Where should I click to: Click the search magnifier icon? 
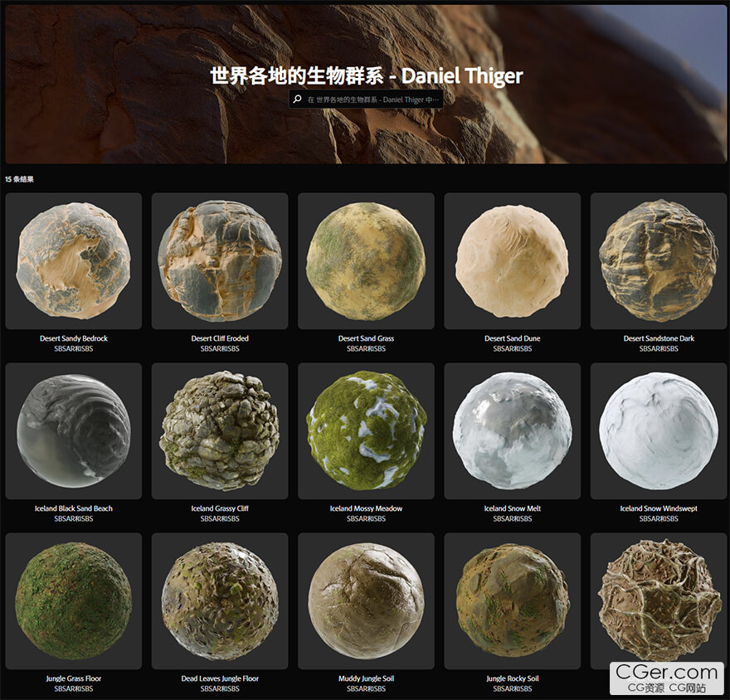coord(297,100)
